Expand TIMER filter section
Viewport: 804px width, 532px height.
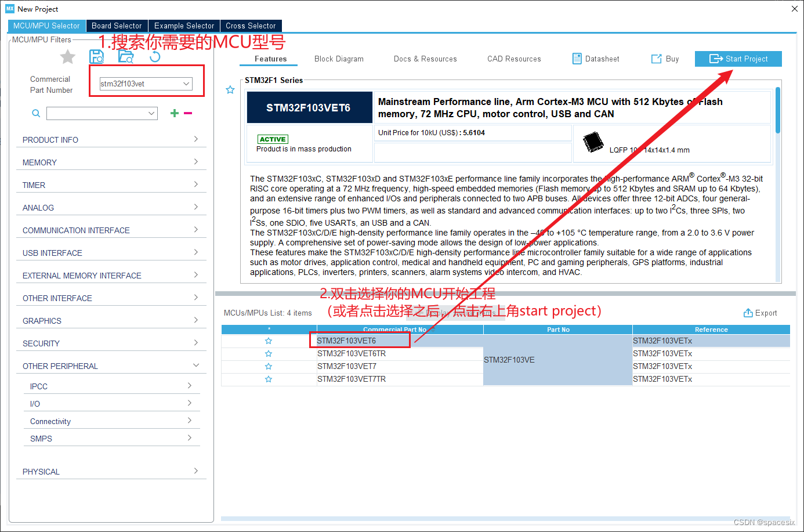click(x=111, y=185)
